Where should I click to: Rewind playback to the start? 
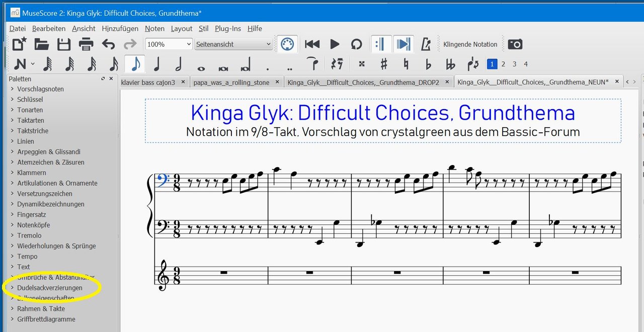[312, 44]
